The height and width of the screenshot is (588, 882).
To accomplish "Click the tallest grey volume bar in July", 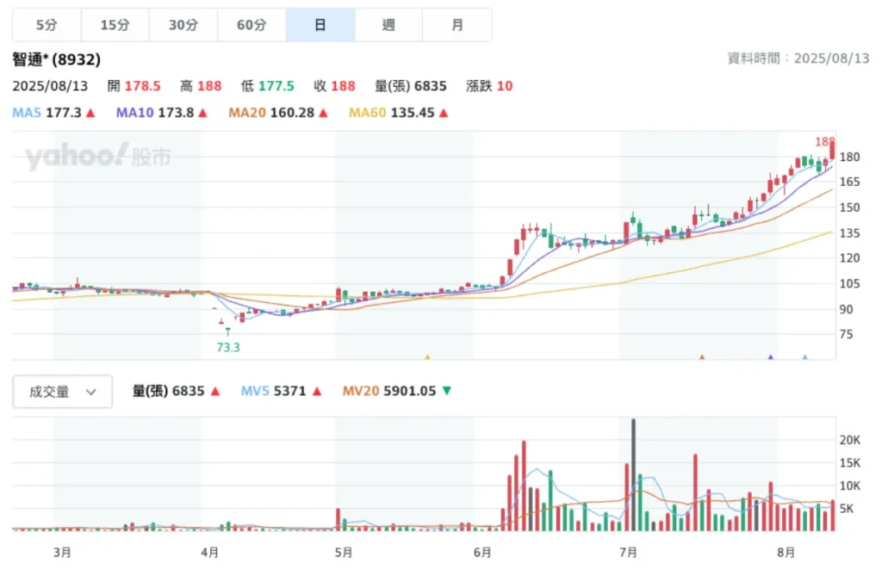I will pyautogui.click(x=633, y=474).
